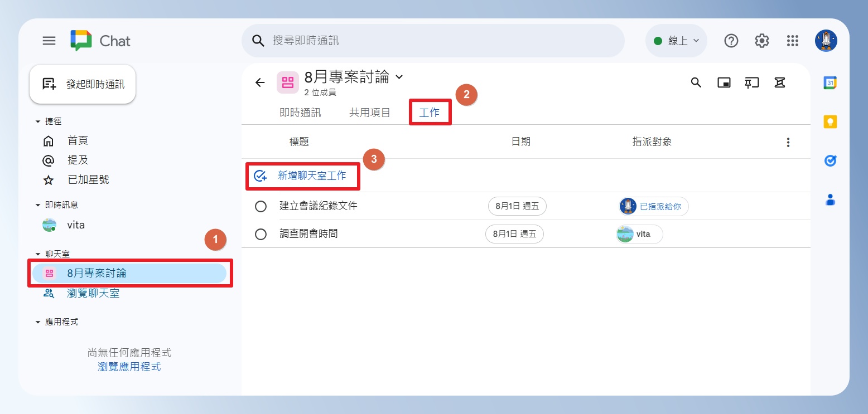Open Contacts side panel icon

click(x=830, y=199)
